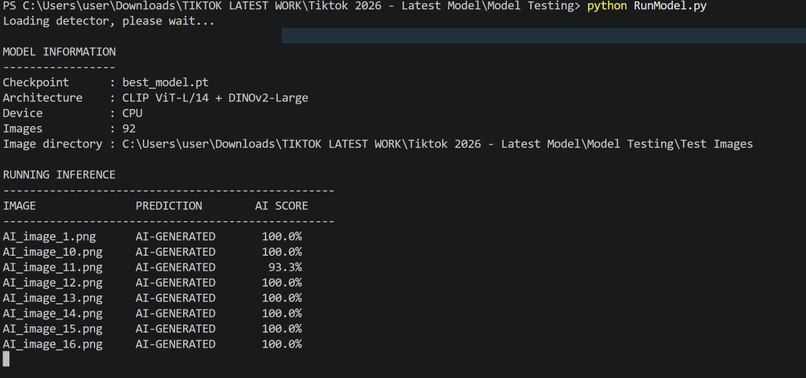Image resolution: width=806 pixels, height=378 pixels.
Task: Click the IMAGE column header
Action: tap(19, 206)
